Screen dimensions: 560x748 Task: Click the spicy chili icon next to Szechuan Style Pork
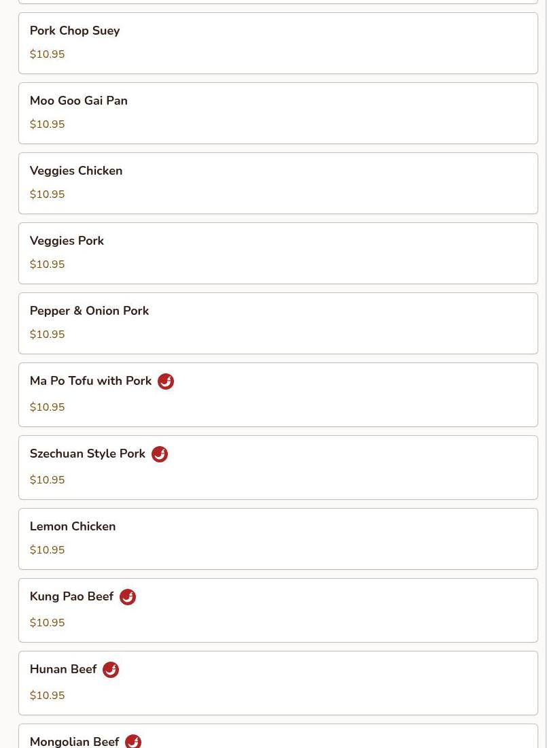click(x=160, y=454)
